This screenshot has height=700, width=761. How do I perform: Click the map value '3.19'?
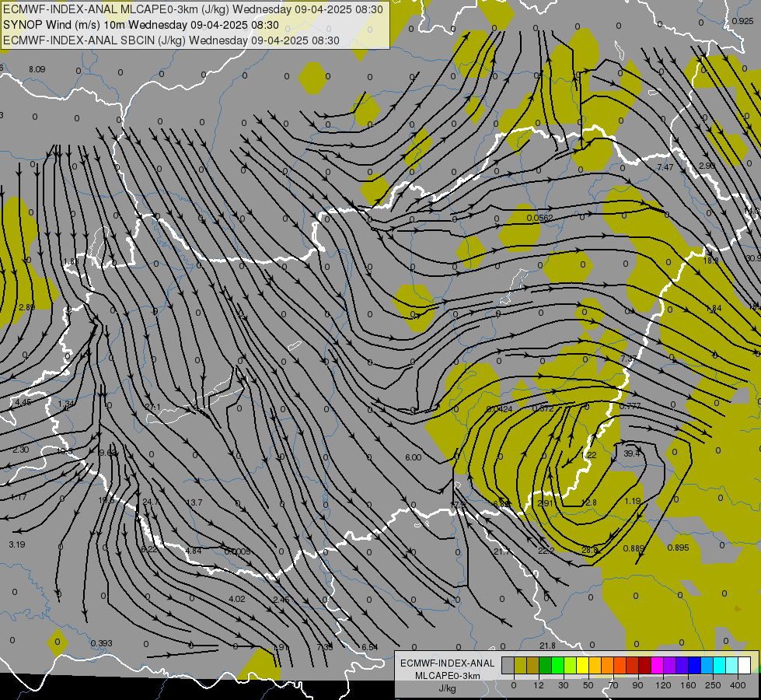17,544
